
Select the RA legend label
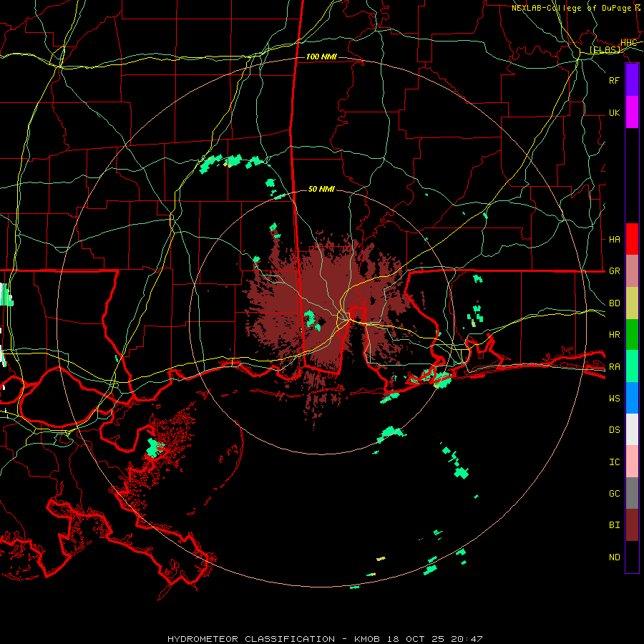click(x=615, y=367)
